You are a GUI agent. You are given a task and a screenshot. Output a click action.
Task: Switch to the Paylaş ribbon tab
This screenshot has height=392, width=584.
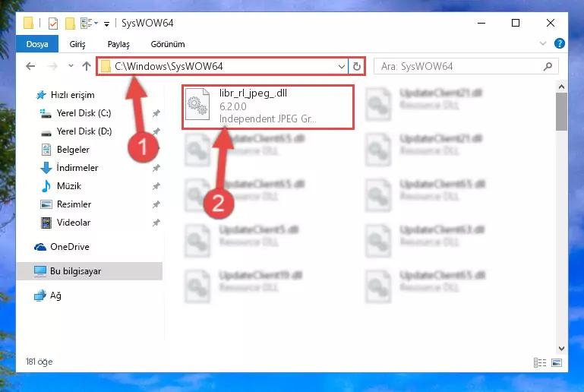coord(118,44)
